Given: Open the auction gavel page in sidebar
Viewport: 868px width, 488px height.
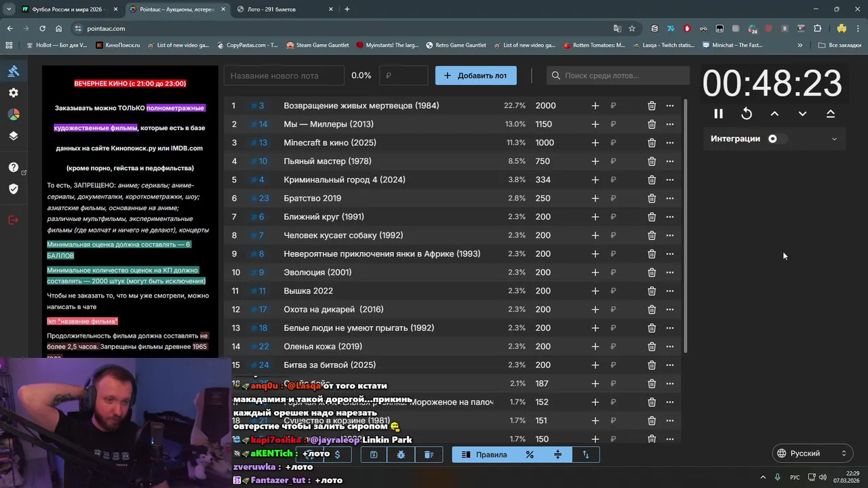Looking at the screenshot, I should click(x=14, y=71).
